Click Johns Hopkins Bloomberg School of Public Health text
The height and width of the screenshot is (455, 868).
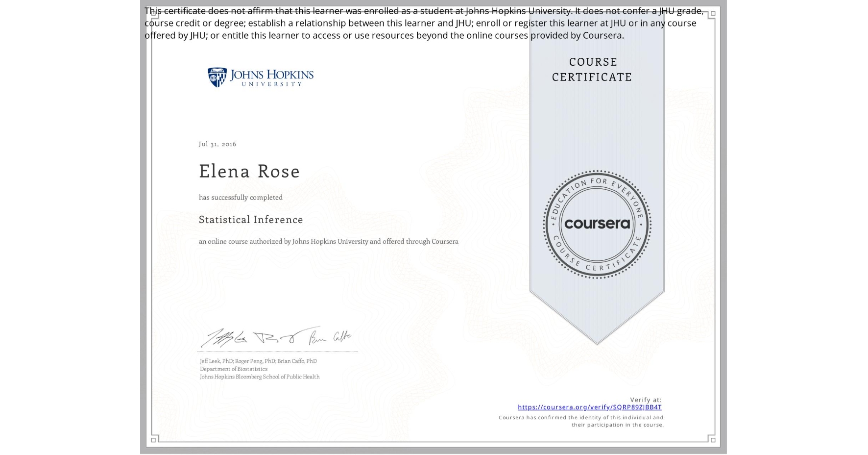(x=260, y=377)
